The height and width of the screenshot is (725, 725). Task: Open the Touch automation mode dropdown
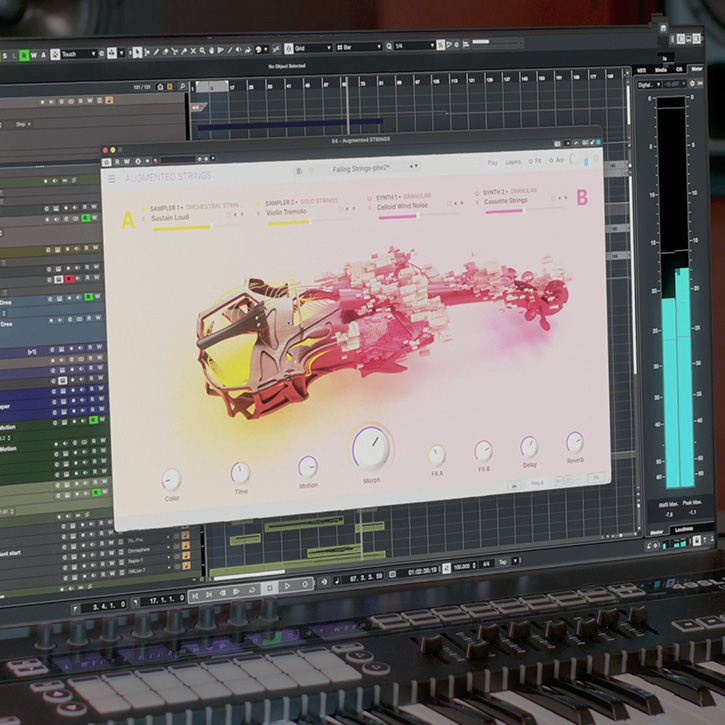click(79, 54)
